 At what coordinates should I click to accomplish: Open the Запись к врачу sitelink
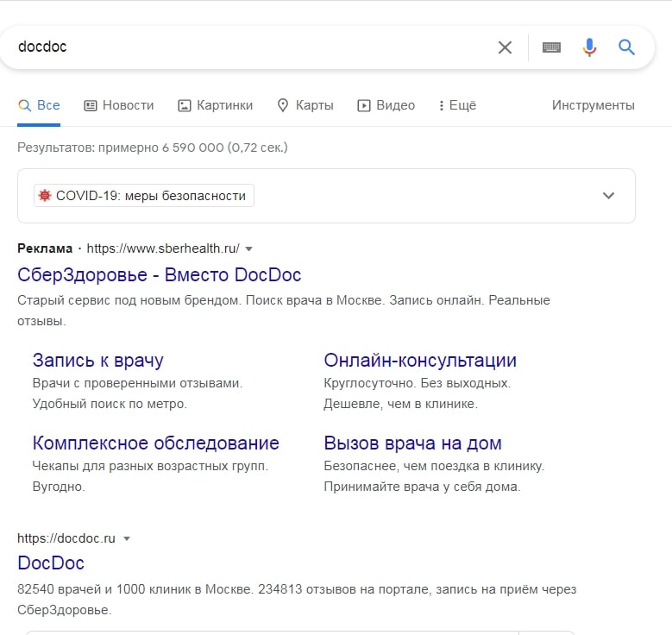[97, 360]
